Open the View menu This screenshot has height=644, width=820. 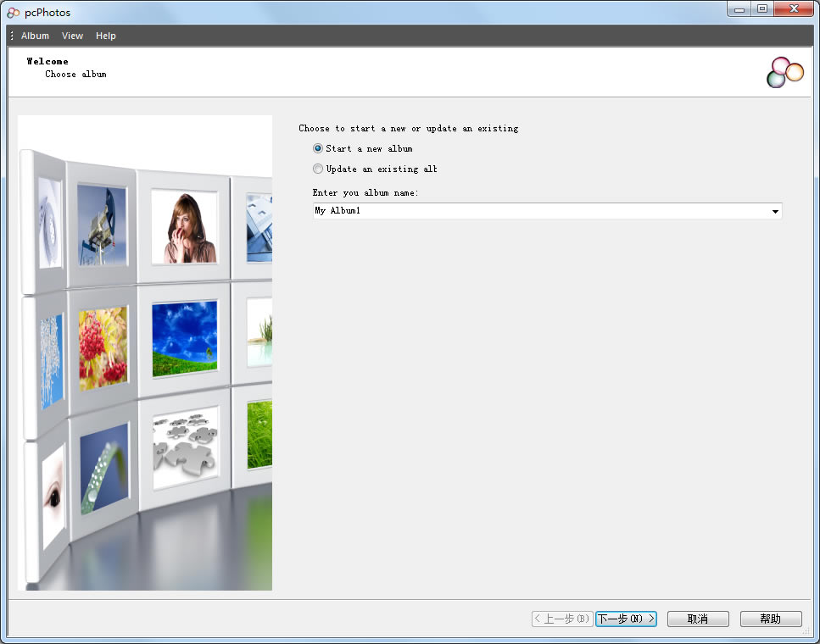[x=72, y=36]
